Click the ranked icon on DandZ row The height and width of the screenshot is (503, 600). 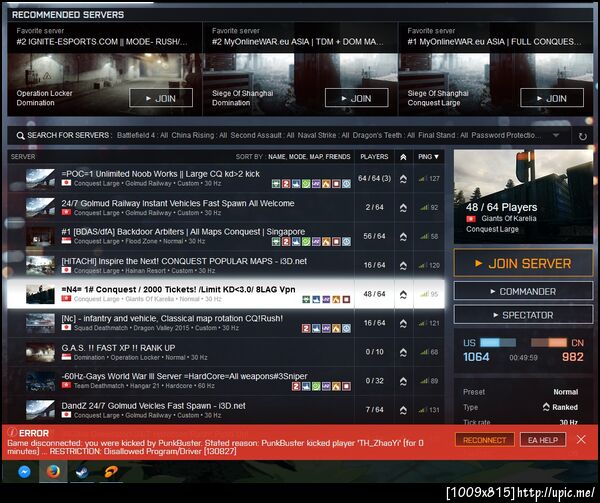click(x=403, y=410)
